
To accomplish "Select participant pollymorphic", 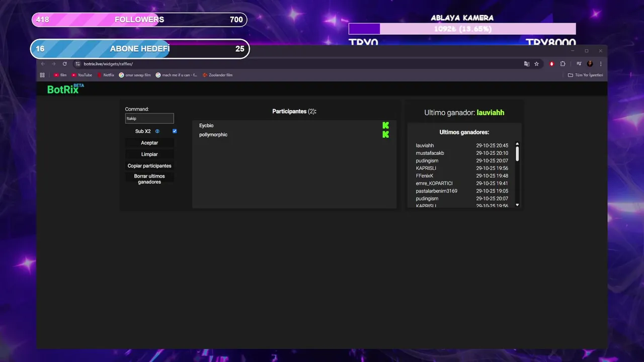I will (x=213, y=134).
